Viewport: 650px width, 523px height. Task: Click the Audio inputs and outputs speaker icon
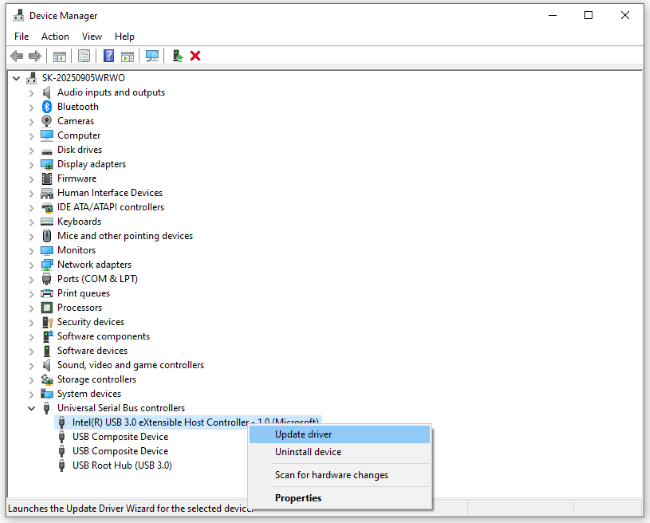coord(47,92)
